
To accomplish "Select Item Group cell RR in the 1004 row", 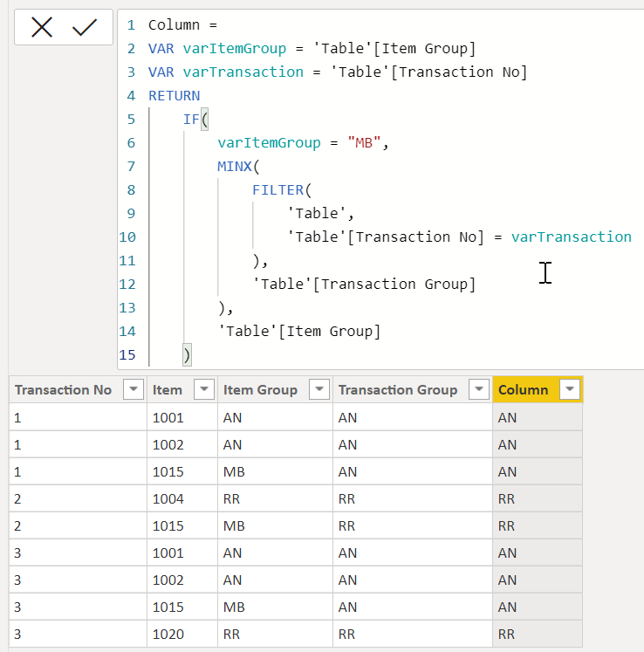I will [275, 498].
